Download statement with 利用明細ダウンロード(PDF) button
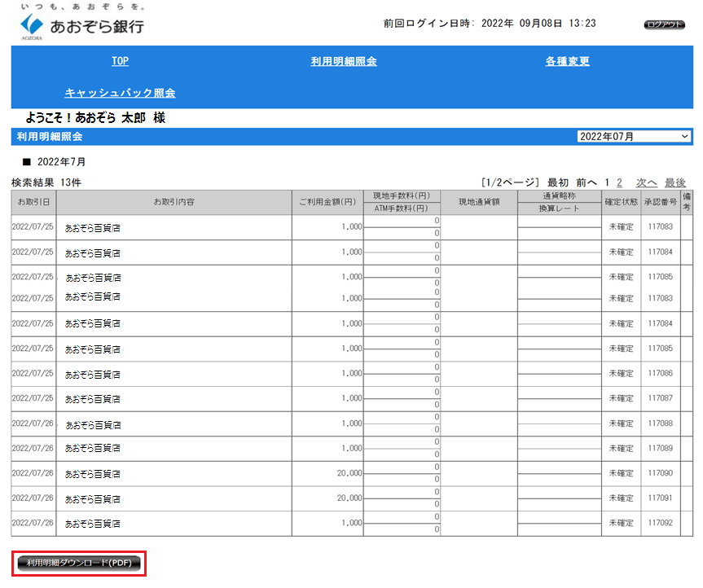This screenshot has height=588, width=703. pyautogui.click(x=79, y=563)
